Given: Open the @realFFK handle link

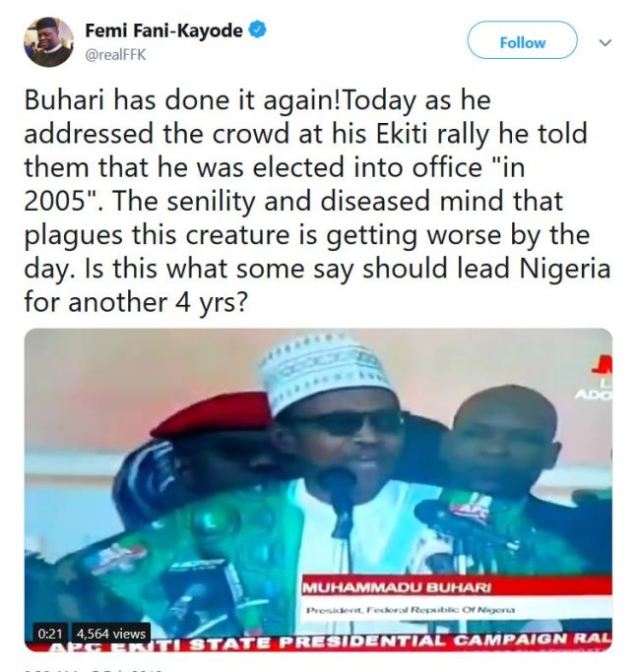Looking at the screenshot, I should point(115,54).
